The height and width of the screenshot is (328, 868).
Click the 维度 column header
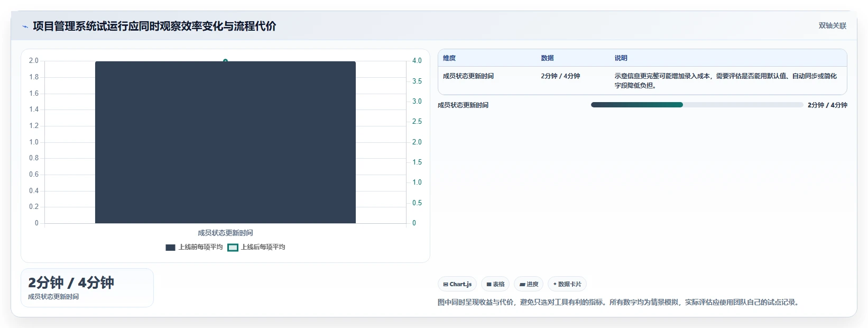(x=449, y=58)
